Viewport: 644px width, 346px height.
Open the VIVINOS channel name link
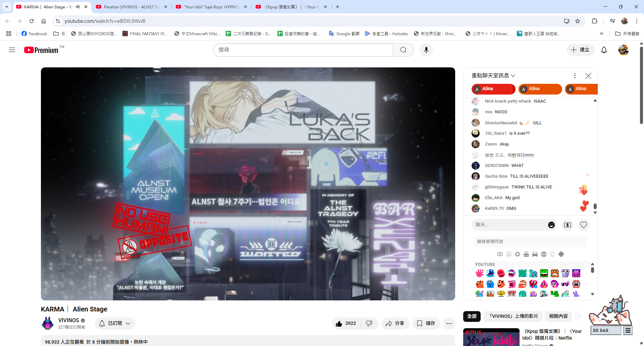coord(68,320)
